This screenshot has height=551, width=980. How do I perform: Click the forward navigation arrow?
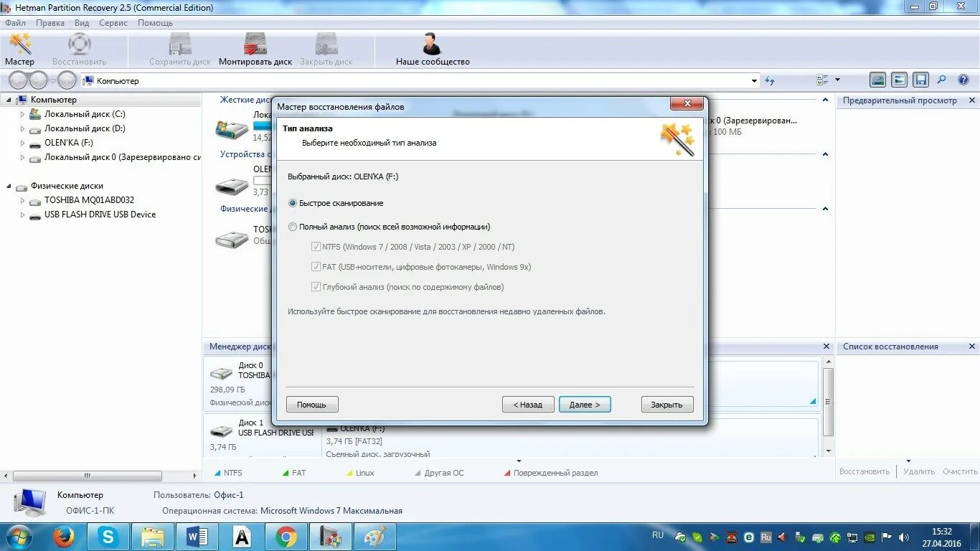pos(39,80)
